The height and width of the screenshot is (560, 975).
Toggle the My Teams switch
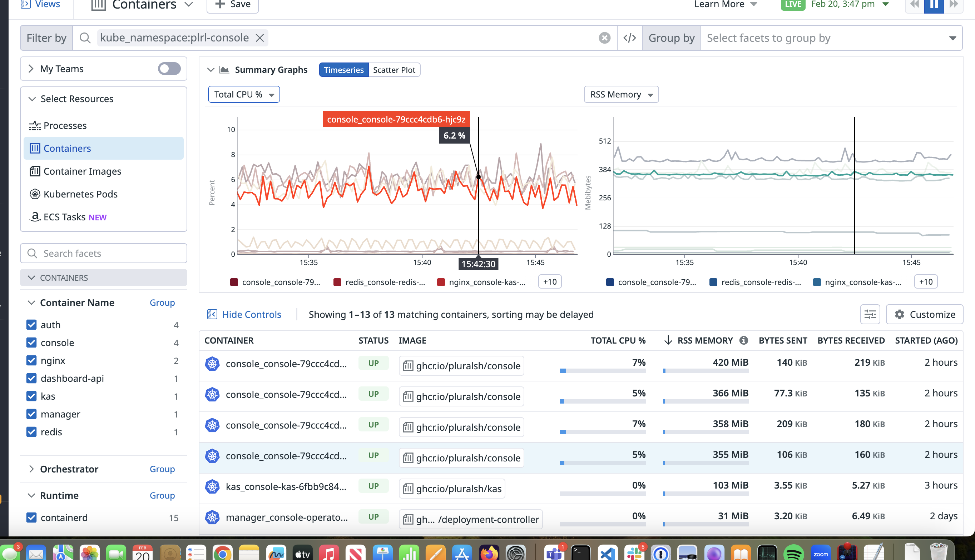[x=169, y=69]
